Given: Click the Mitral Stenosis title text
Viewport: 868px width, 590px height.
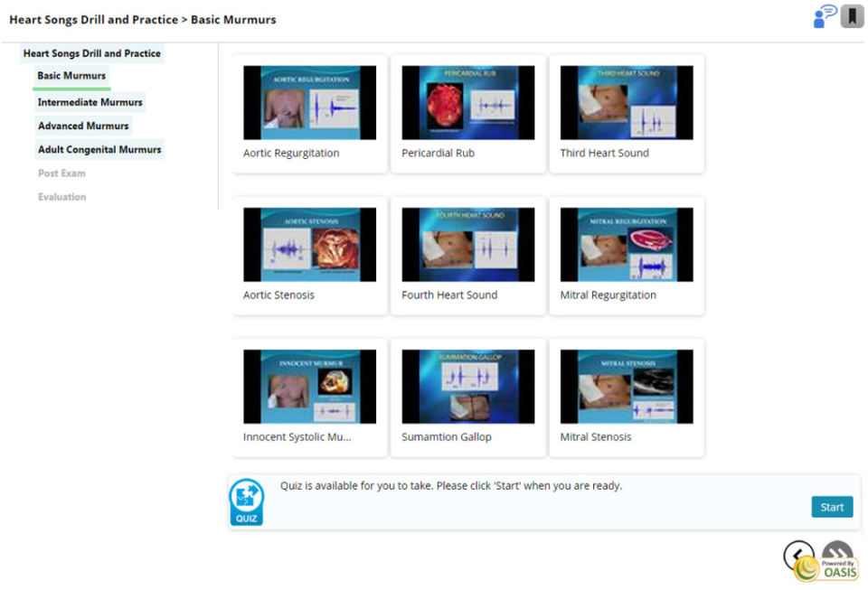Looking at the screenshot, I should [595, 436].
